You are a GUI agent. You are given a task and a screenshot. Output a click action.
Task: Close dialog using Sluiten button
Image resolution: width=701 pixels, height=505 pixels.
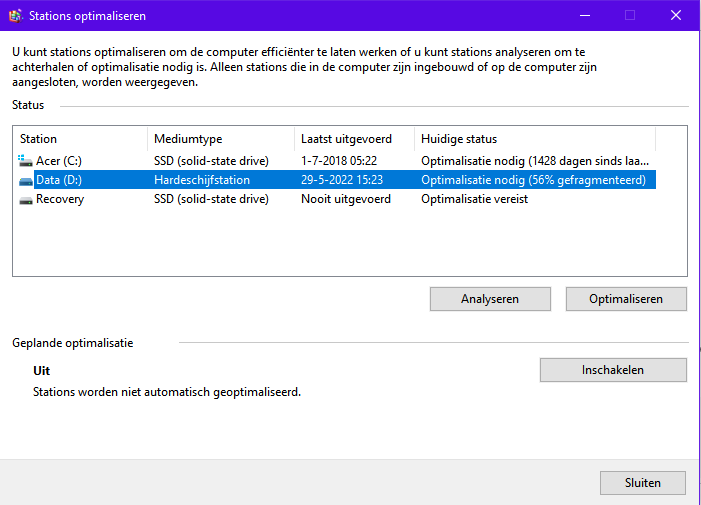[x=642, y=483]
